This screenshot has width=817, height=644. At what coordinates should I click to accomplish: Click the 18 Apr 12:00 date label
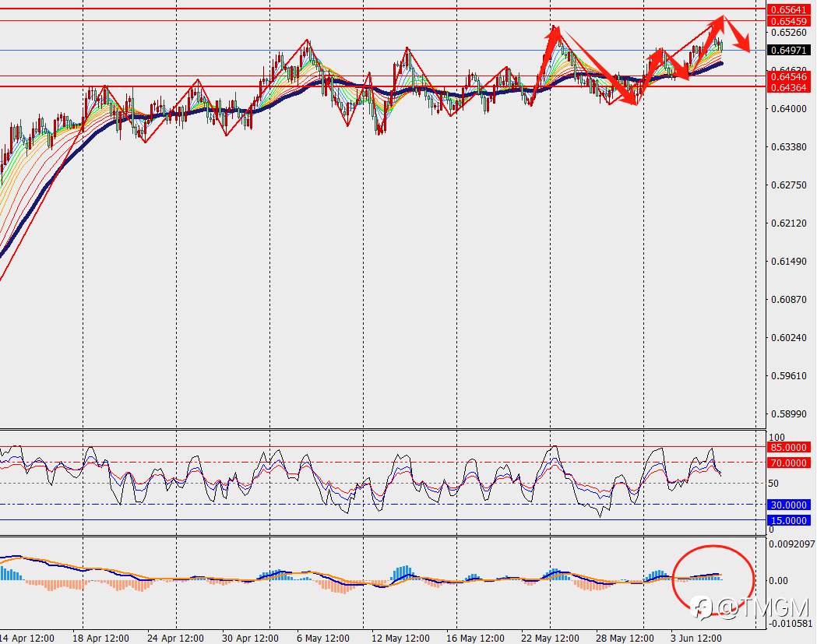[100, 639]
